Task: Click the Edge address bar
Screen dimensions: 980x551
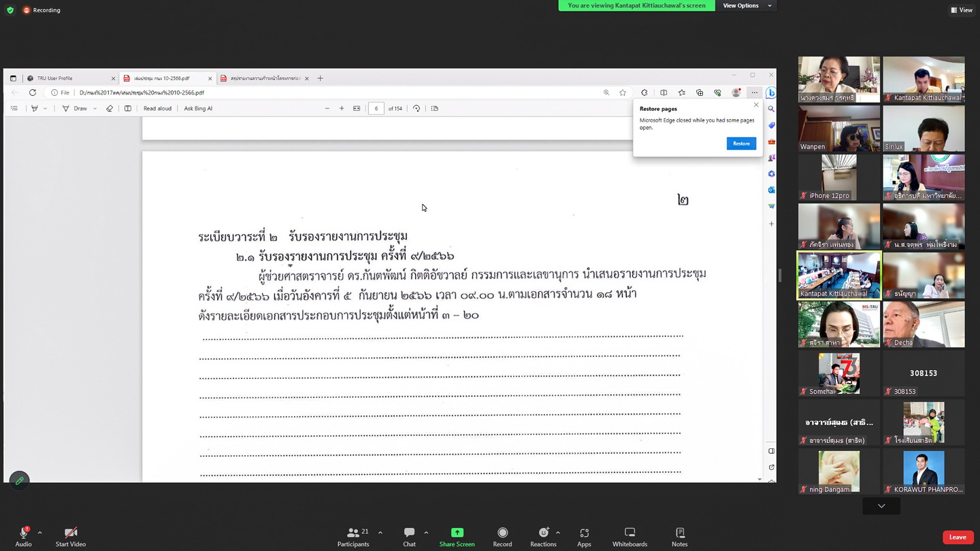Action: [327, 93]
